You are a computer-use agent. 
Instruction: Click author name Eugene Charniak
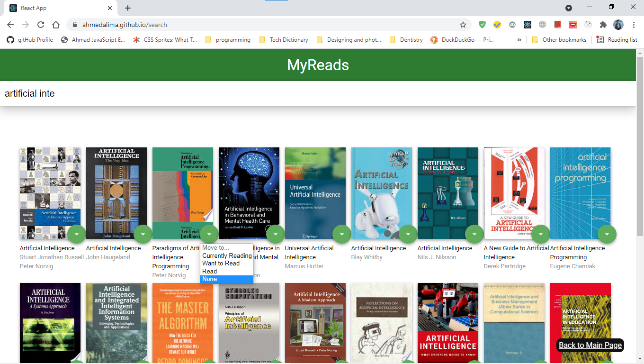click(572, 266)
